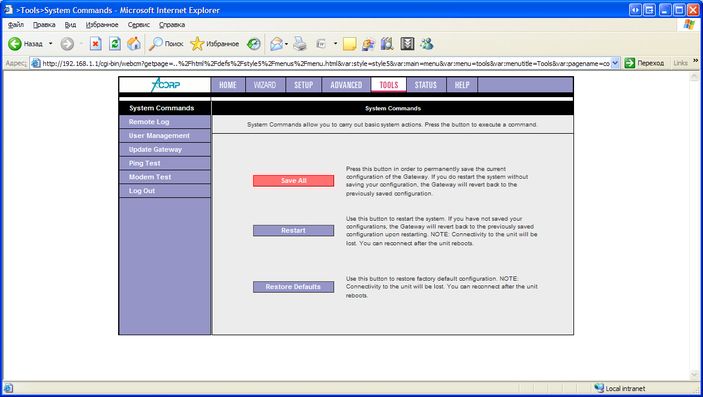This screenshot has height=397, width=703.
Task: Open Modem Test in sidebar
Action: point(165,177)
